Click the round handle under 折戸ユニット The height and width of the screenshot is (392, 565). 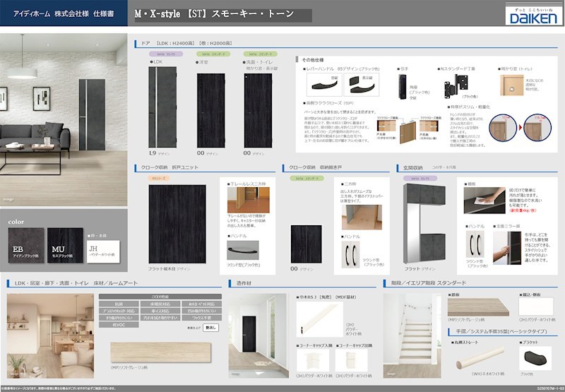(x=243, y=250)
